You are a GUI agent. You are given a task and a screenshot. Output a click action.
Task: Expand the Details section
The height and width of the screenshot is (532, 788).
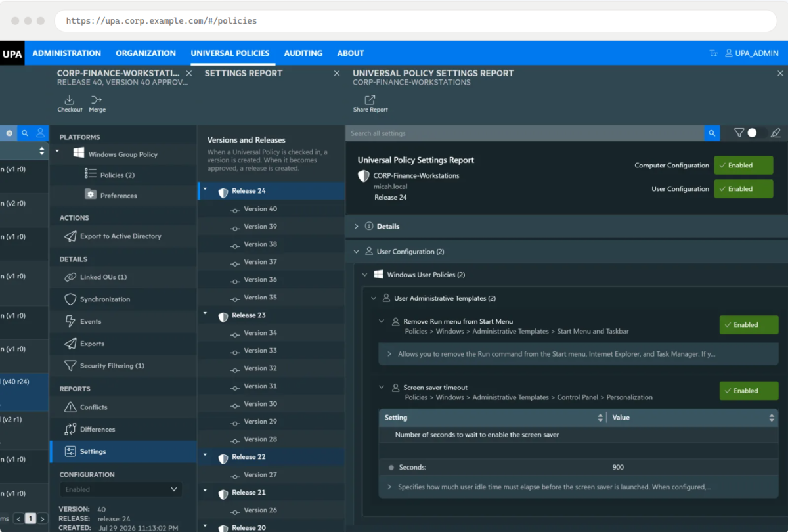357,226
